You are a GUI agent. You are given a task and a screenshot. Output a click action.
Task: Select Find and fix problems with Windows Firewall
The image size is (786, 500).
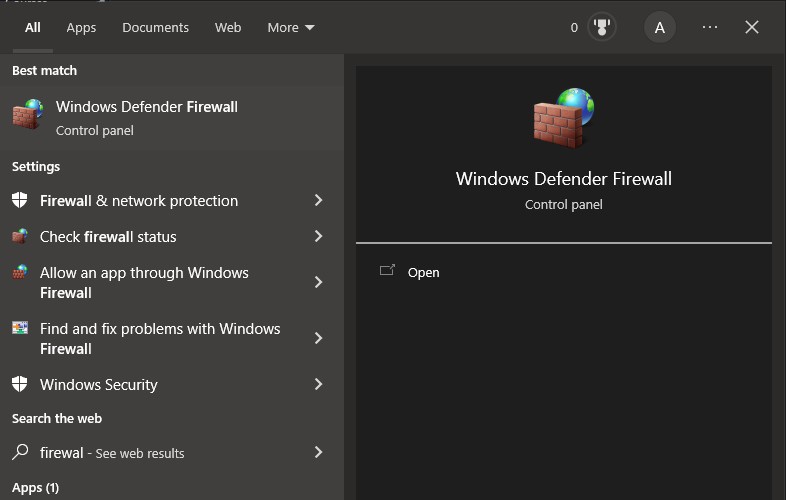pos(160,339)
